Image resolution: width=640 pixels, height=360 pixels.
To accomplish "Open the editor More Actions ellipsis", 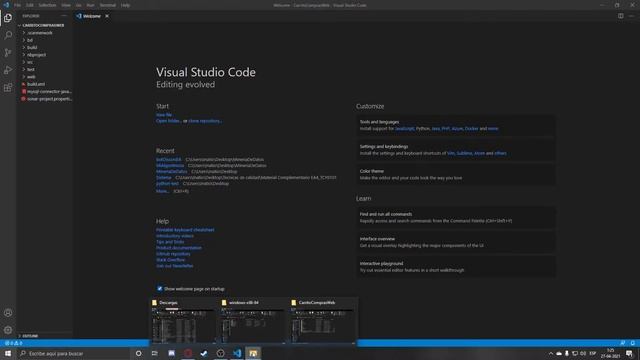I will 631,16.
